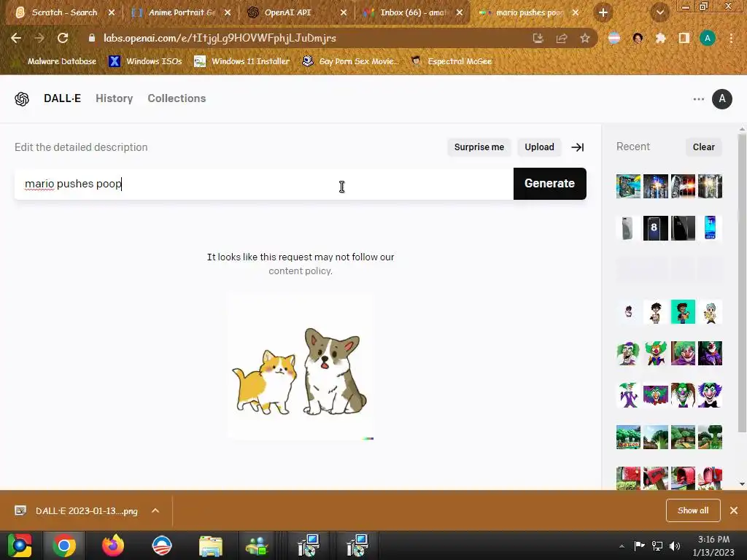Toggle the Chrome side panel icon
This screenshot has width=747, height=560.
tap(684, 38)
